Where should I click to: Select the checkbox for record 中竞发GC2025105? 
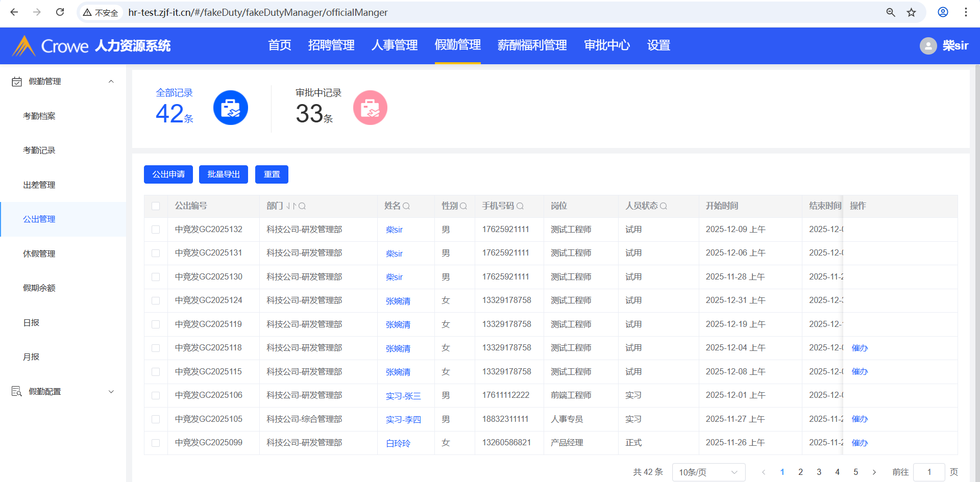(156, 419)
